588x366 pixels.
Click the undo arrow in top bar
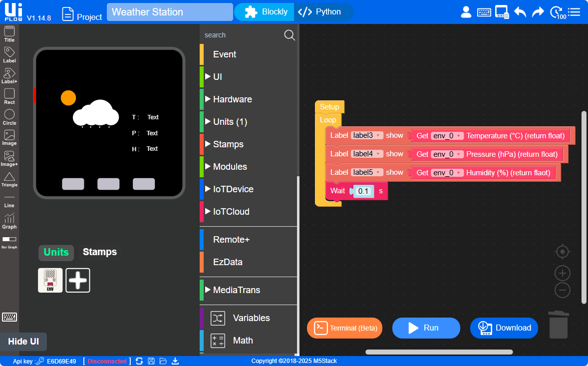520,12
